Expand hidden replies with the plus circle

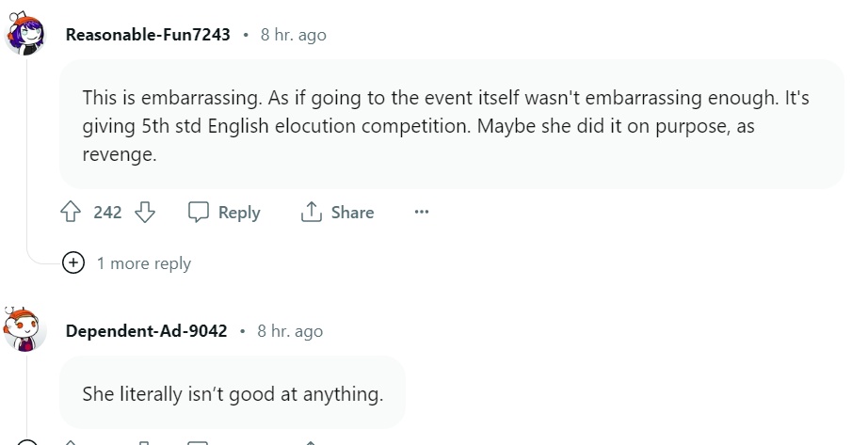coord(73,263)
